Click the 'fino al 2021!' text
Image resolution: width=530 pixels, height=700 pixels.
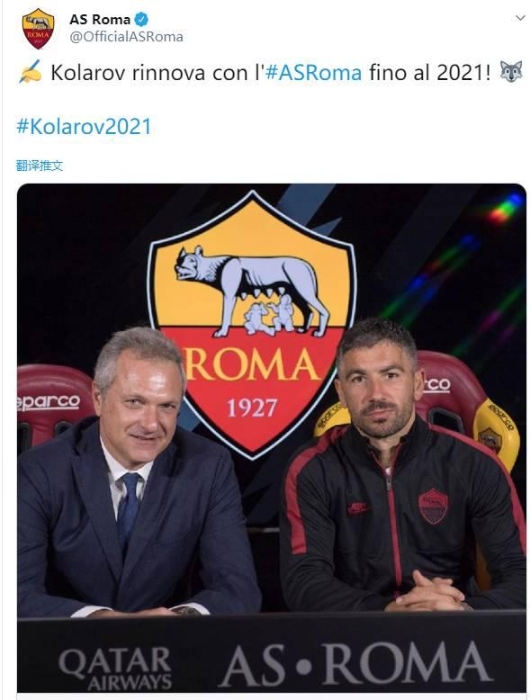pos(430,72)
